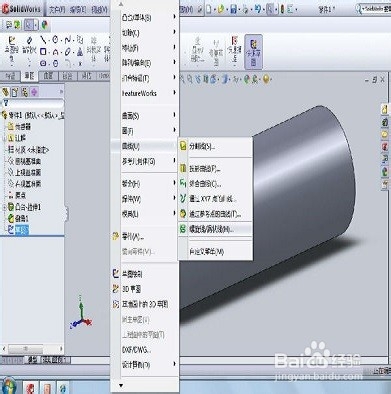Click the feature tree horizontal scrollbar
Image resolution: width=391 pixels, height=394 pixels.
[x=33, y=348]
